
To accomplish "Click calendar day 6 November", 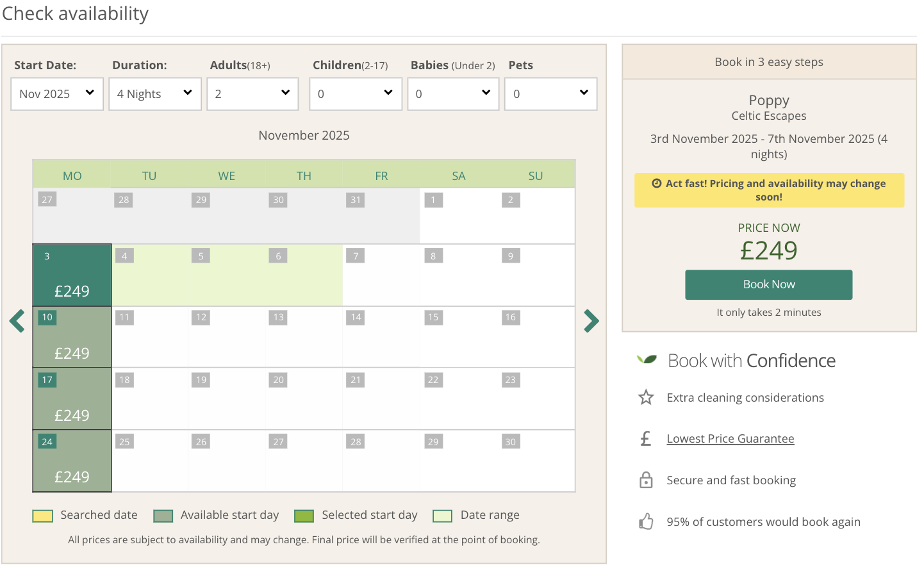I will click(x=304, y=275).
